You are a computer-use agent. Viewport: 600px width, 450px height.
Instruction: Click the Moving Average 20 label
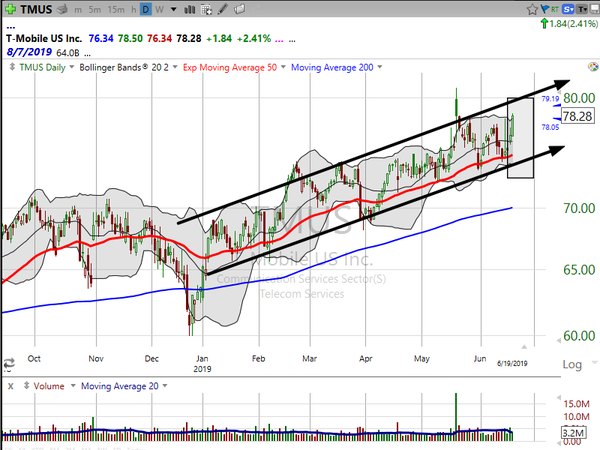(x=119, y=386)
